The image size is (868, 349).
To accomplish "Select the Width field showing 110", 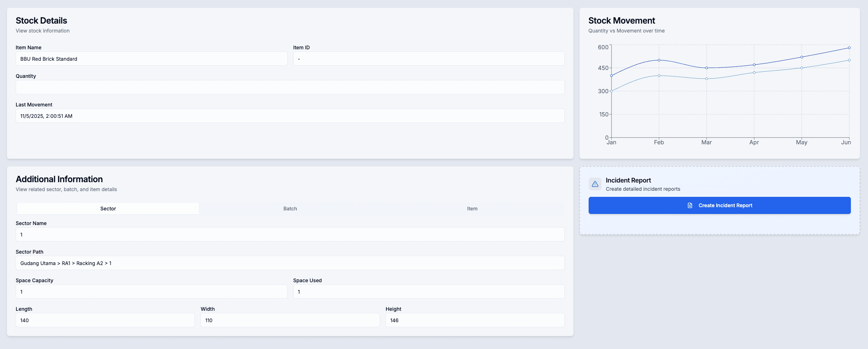I will pos(290,320).
